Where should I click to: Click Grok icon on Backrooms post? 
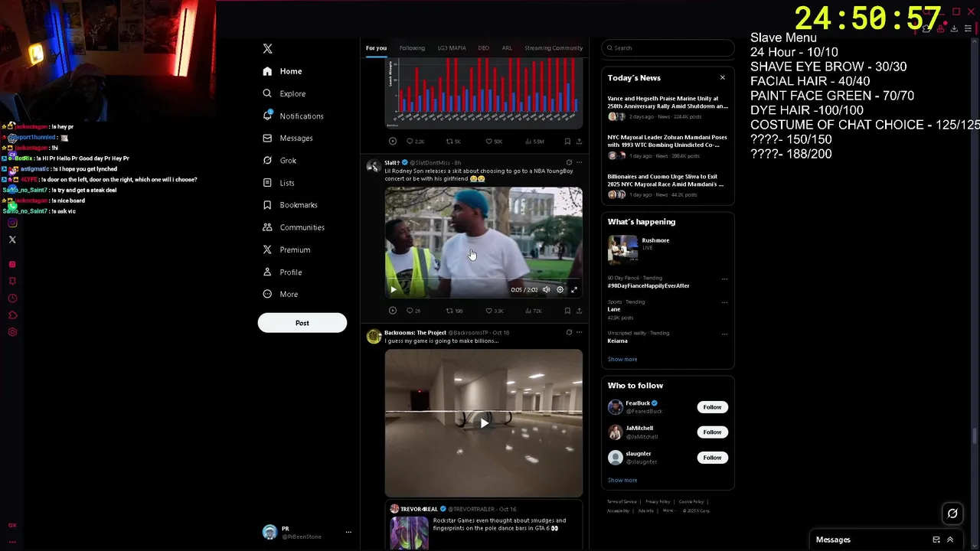(569, 332)
